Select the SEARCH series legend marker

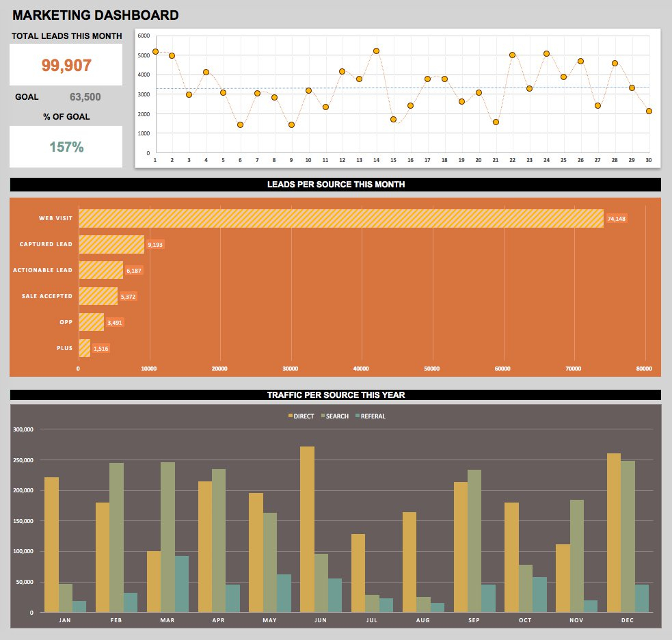[x=323, y=416]
